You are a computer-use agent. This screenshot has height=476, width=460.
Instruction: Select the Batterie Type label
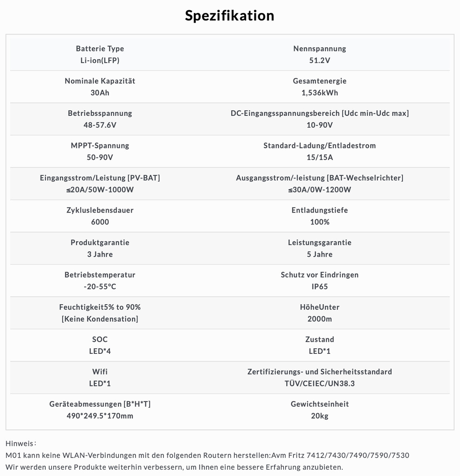100,48
